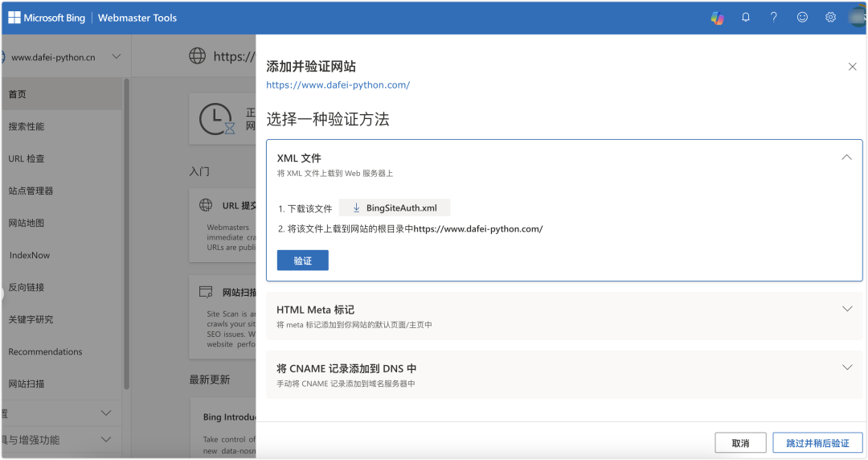868x460 pixels.
Task: Click the Microsoft Bing logo
Action: pyautogui.click(x=47, y=18)
